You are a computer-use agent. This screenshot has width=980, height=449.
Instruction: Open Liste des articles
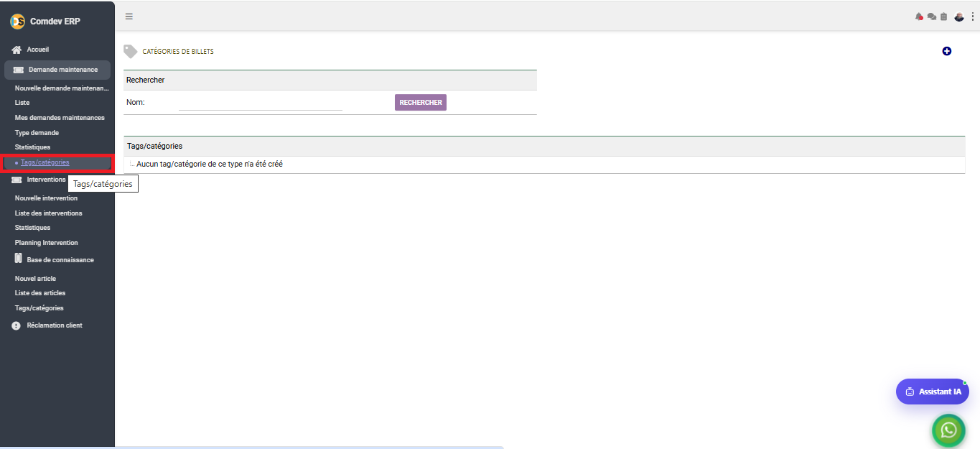click(40, 293)
